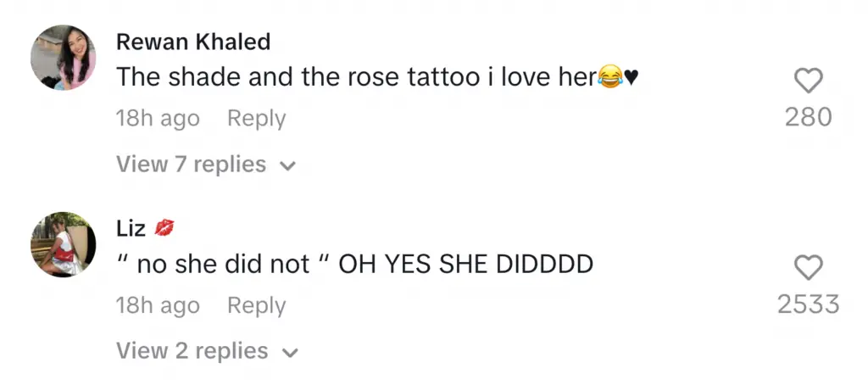Viewport: 868px width, 385px height.
Task: Click the laughing-crying emoji in Rewan's comment
Action: [610, 77]
